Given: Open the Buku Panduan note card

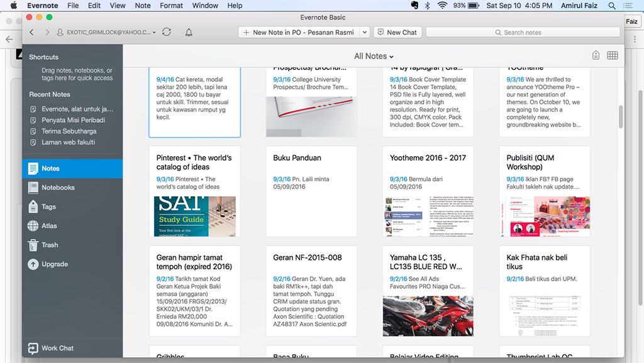Looking at the screenshot, I should pos(311,191).
